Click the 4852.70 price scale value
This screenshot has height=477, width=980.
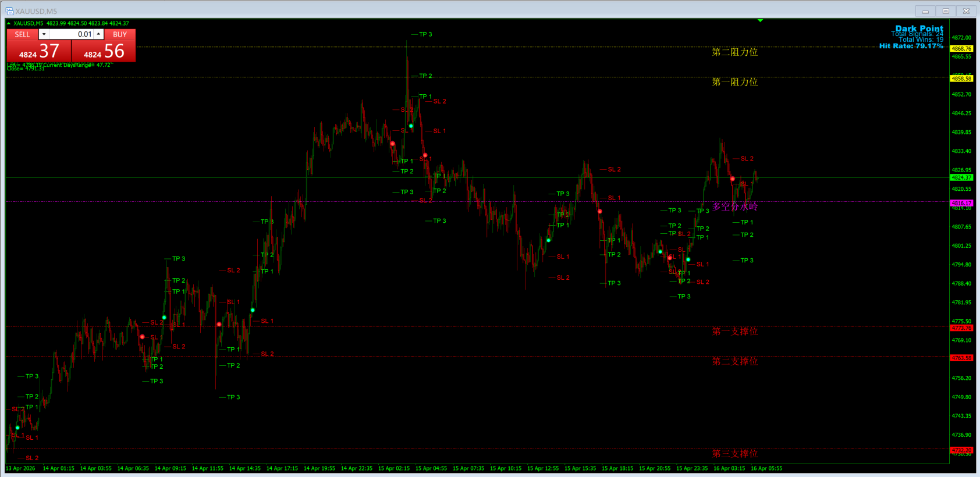[x=961, y=94]
